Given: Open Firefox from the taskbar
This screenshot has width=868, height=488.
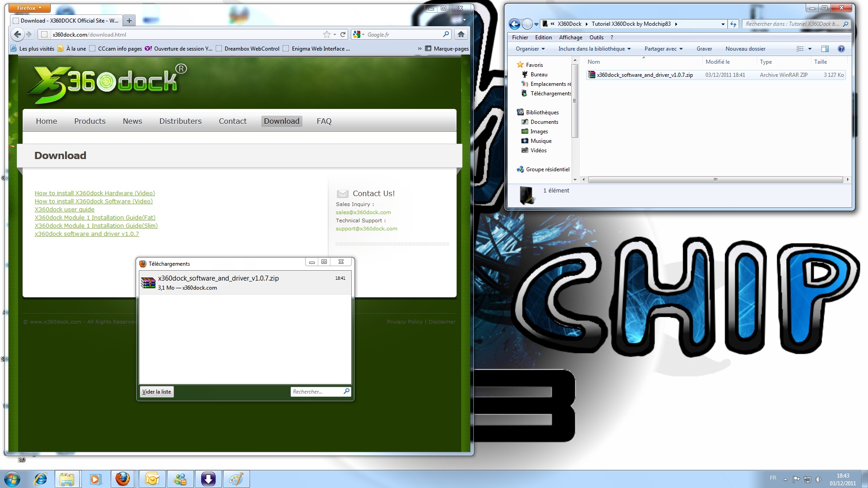Looking at the screenshot, I should (x=123, y=479).
